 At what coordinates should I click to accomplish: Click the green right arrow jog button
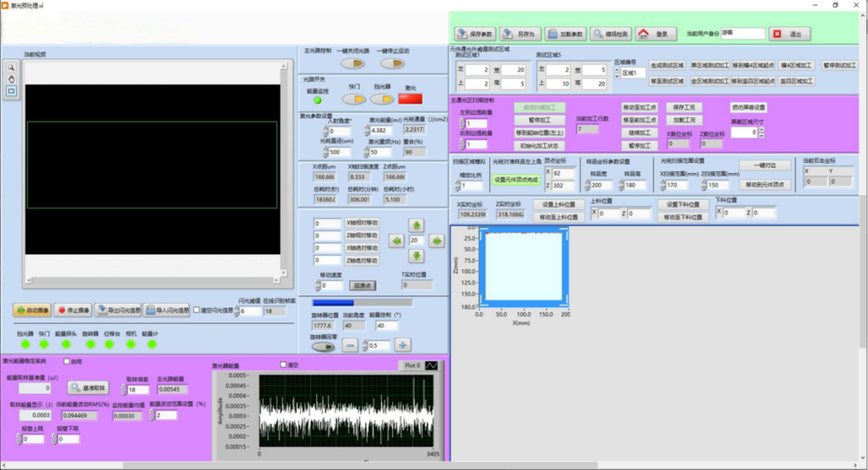point(437,241)
